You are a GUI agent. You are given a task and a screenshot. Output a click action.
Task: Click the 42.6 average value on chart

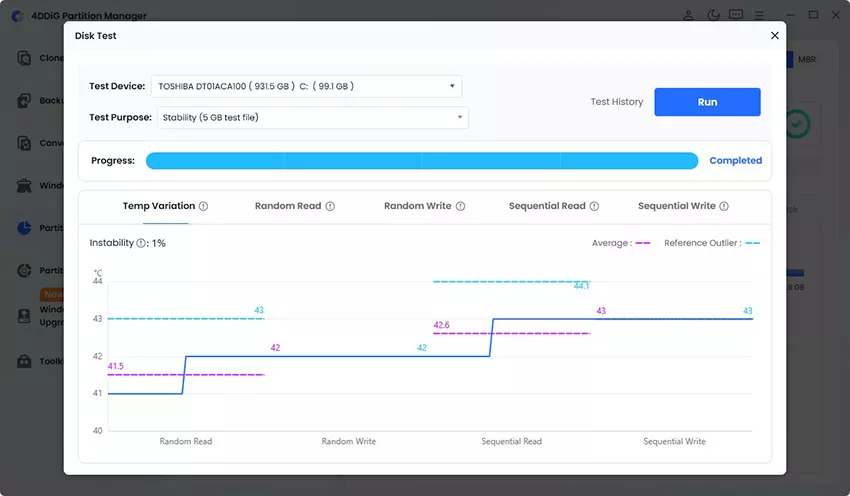point(441,325)
